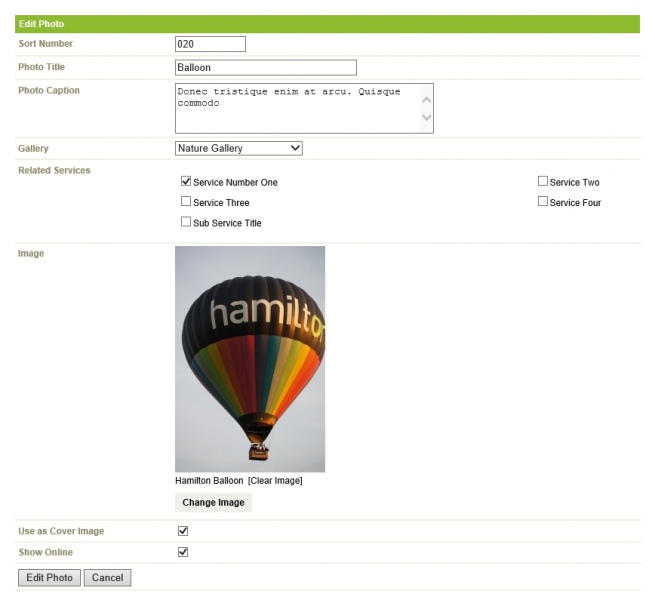The image size is (655, 600).
Task: Click the Show Online label
Action: pyautogui.click(x=46, y=552)
